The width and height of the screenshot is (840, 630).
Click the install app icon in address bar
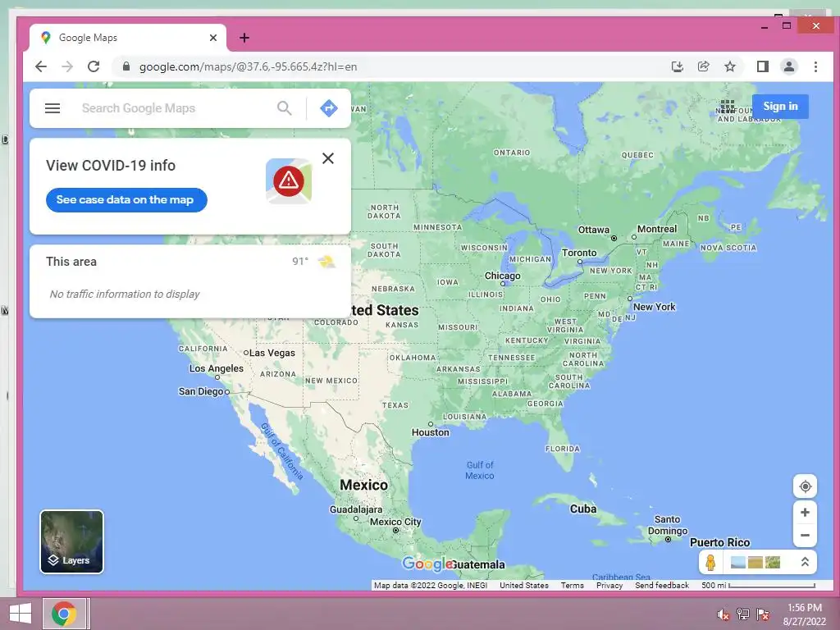pos(677,66)
